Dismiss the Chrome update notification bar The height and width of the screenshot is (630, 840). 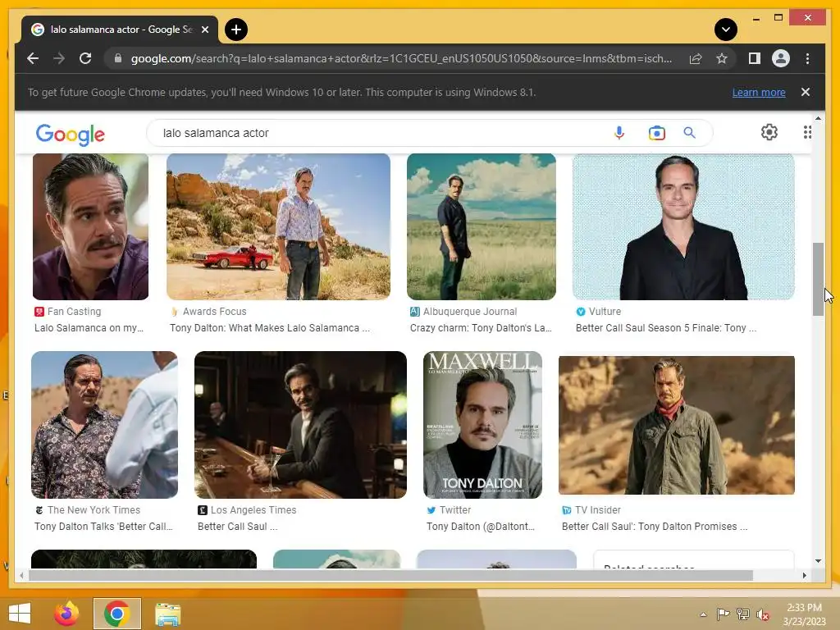pyautogui.click(x=806, y=92)
